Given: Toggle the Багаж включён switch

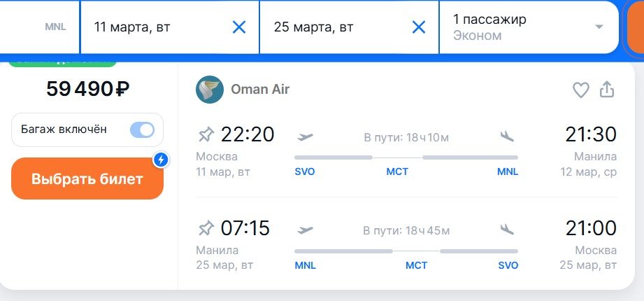Looking at the screenshot, I should point(142,129).
